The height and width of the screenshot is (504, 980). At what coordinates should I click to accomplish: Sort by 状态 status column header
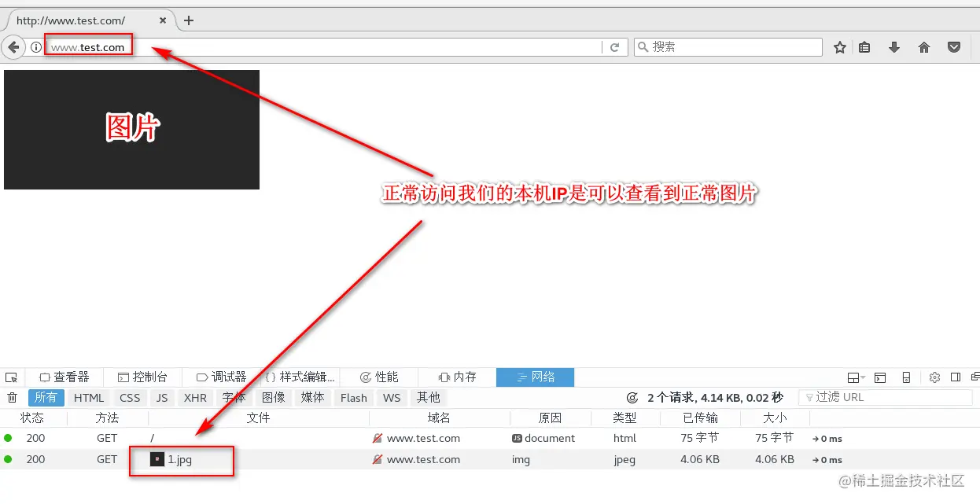[x=32, y=418]
